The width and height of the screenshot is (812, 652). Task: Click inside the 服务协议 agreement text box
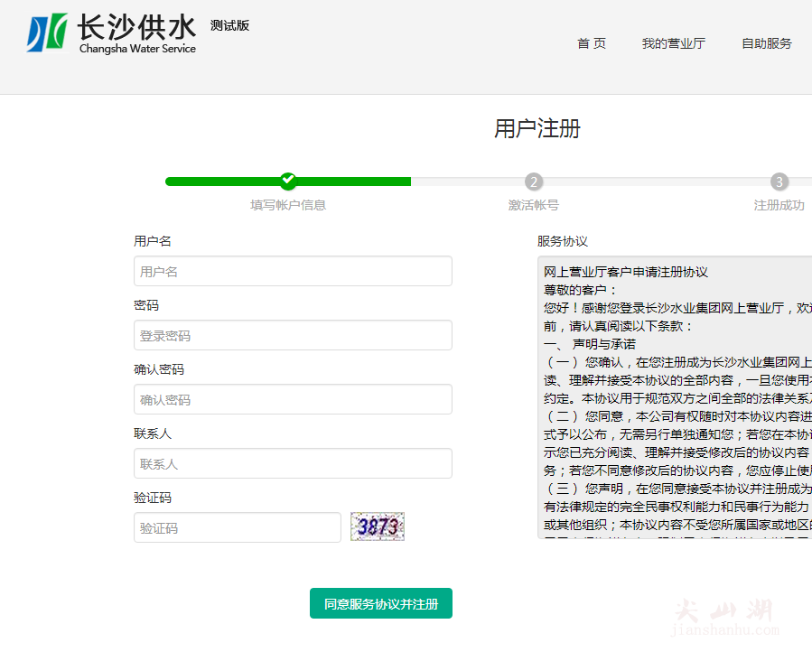[x=675, y=397]
